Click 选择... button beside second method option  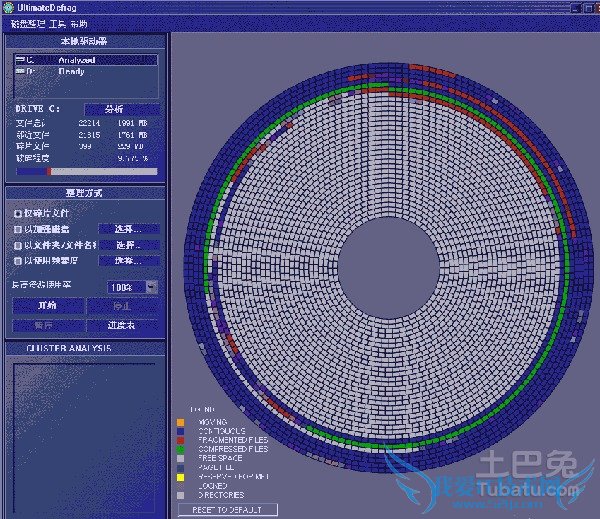click(129, 229)
